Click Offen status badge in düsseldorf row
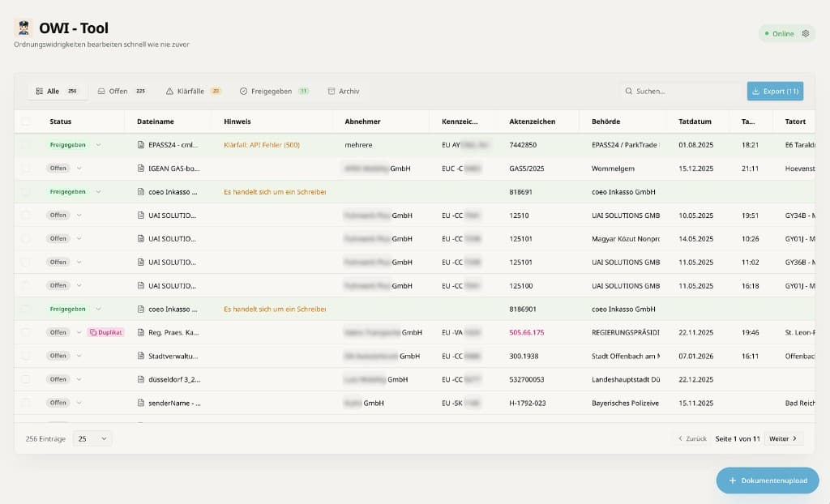 tap(58, 379)
